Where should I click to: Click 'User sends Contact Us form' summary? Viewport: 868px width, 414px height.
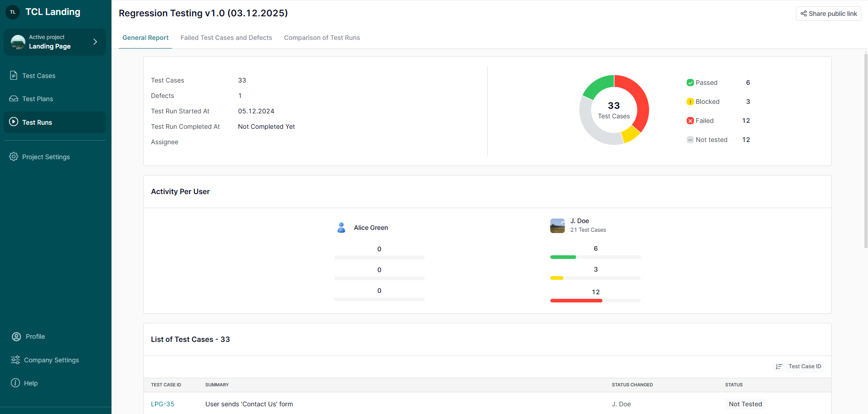(249, 404)
